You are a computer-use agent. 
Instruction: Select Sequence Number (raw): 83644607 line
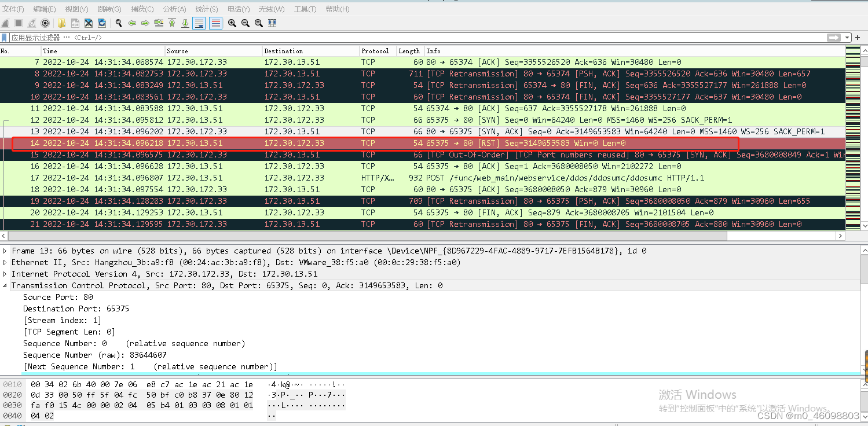tap(95, 355)
